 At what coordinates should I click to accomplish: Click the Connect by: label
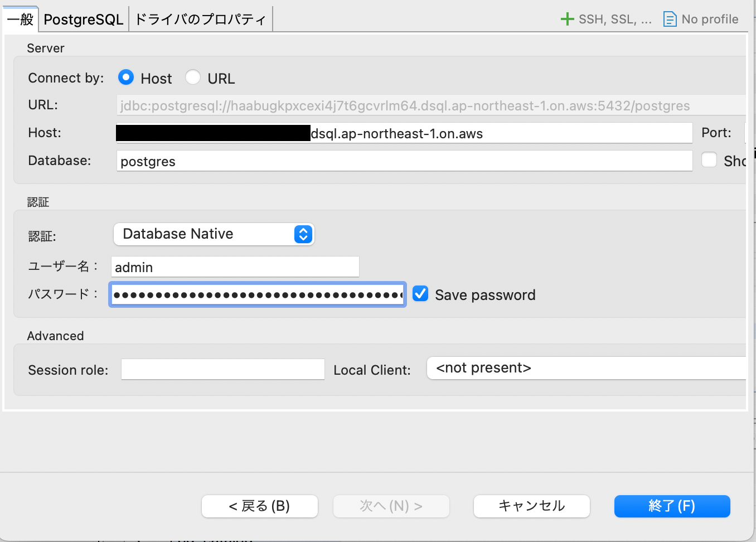click(x=66, y=78)
